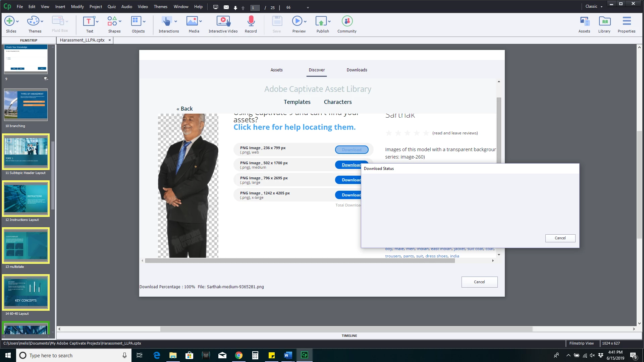Open the Quiz menu
644x362 pixels.
[x=111, y=6]
